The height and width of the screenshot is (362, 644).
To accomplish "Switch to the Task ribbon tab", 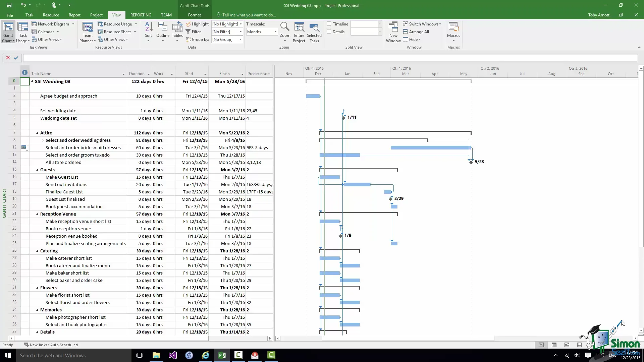I will 29,15.
